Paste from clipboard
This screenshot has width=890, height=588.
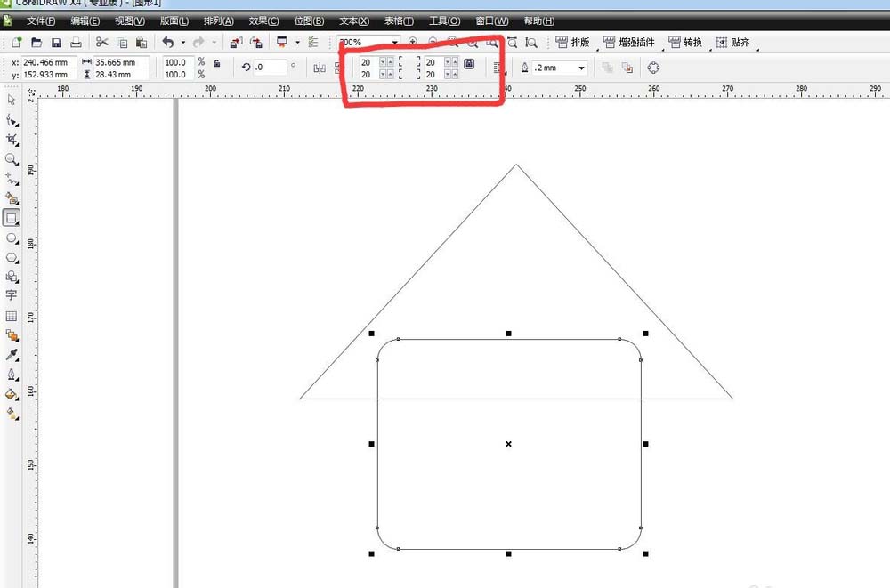pos(142,43)
